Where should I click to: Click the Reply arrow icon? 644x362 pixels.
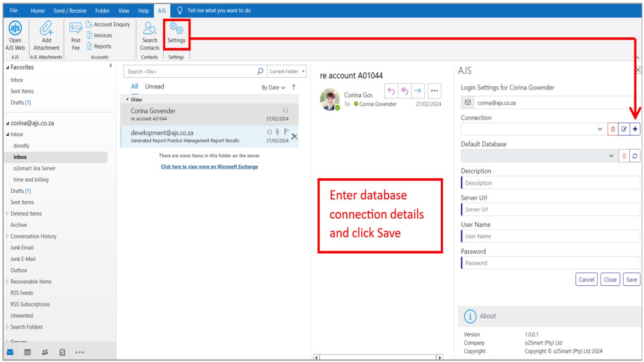point(391,91)
